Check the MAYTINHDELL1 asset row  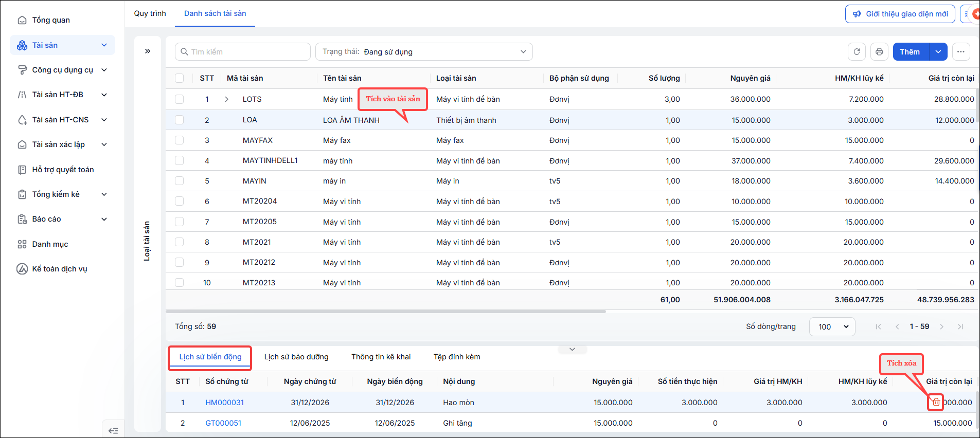[x=179, y=160]
